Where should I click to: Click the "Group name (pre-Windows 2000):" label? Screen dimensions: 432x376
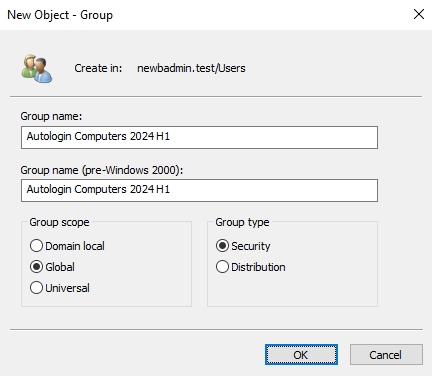(x=102, y=170)
